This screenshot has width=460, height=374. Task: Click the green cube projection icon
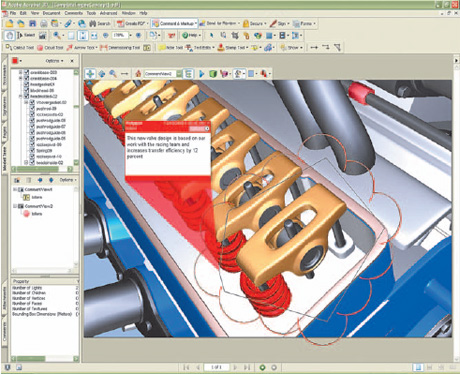pos(213,73)
